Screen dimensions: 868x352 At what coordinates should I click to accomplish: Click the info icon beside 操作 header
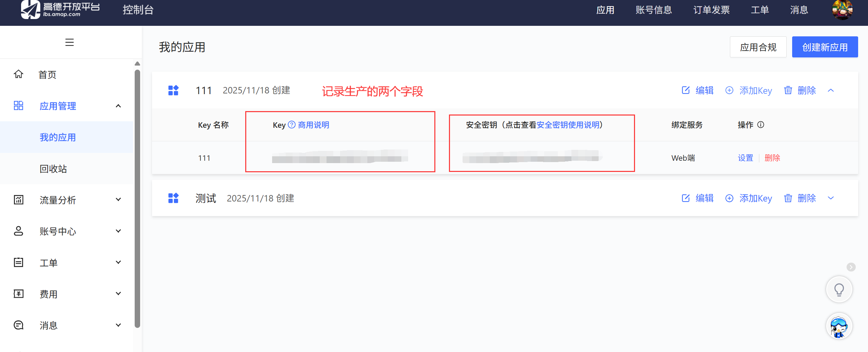tap(761, 125)
